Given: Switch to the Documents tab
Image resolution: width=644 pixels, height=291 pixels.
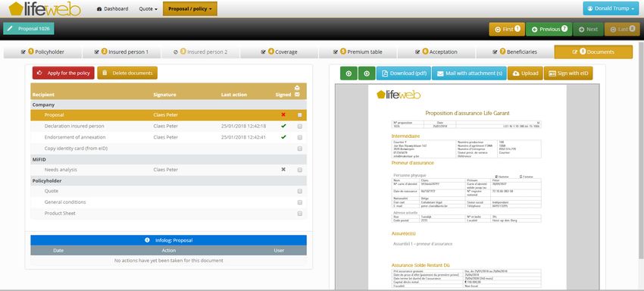Looking at the screenshot, I should tap(593, 52).
